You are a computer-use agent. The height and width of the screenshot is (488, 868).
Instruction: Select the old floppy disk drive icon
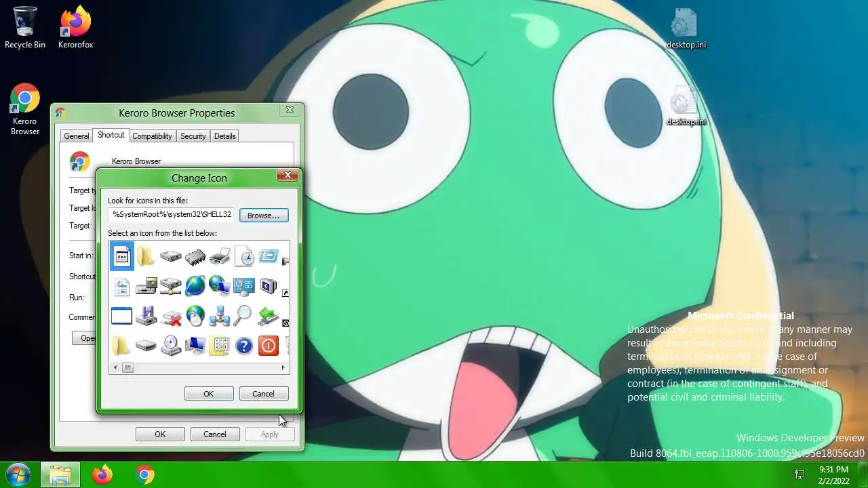tap(146, 287)
